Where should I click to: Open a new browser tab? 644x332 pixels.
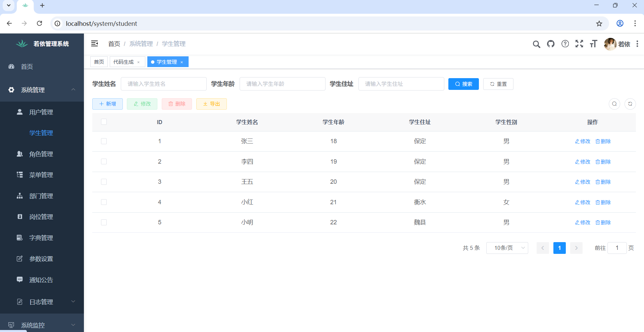point(42,5)
